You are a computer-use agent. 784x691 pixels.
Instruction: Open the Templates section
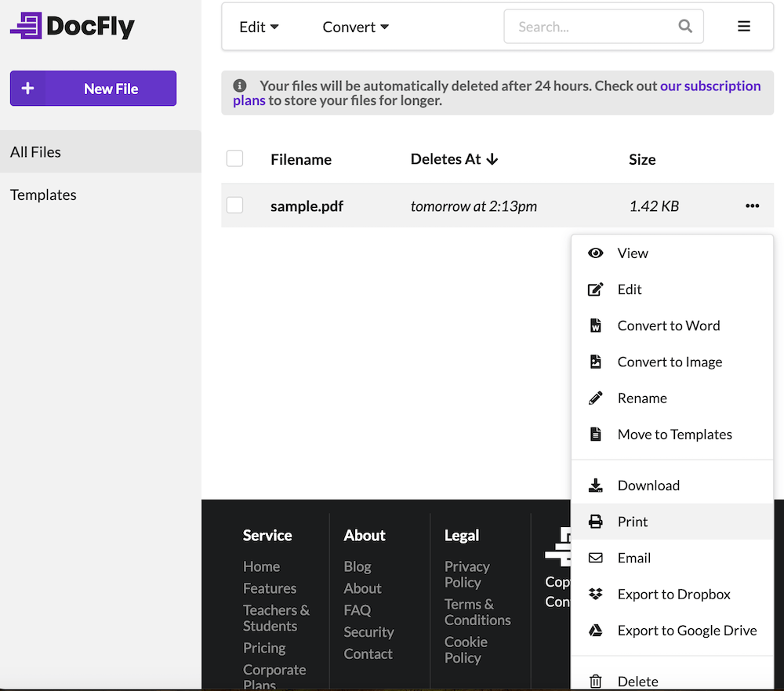pos(100,195)
